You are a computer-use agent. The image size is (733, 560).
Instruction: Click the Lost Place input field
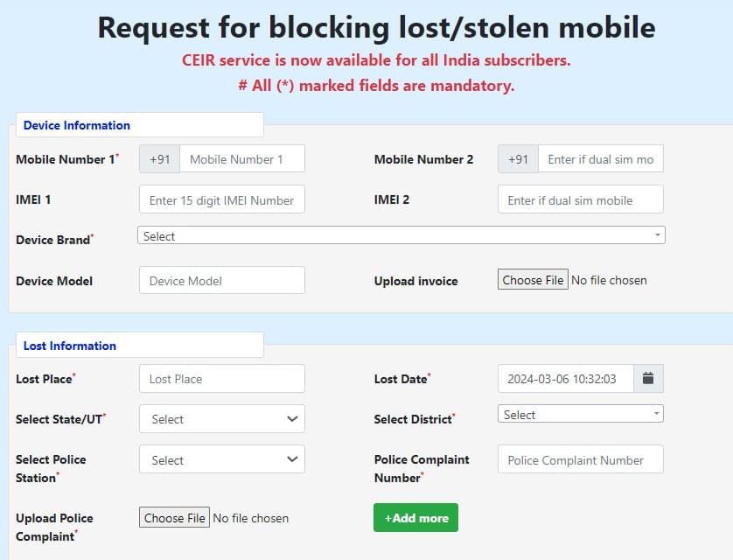click(x=222, y=379)
